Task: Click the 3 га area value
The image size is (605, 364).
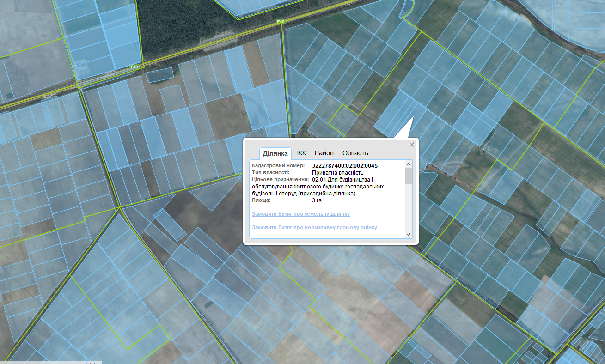Action: point(317,200)
